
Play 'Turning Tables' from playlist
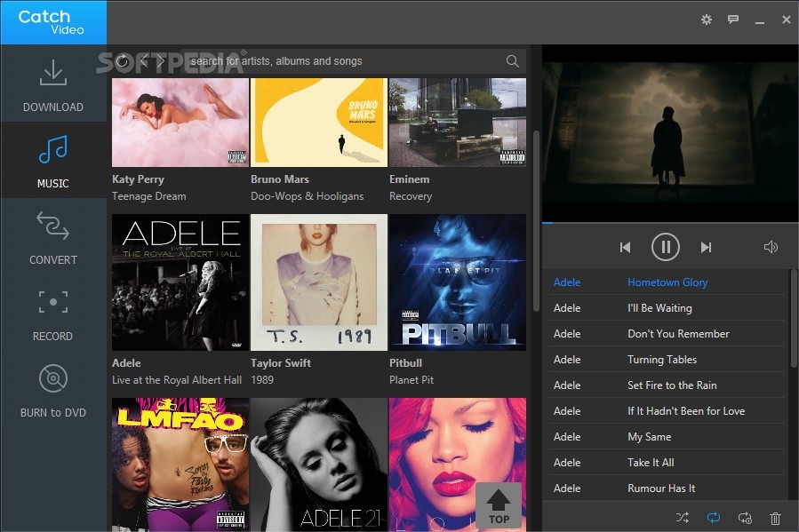click(667, 360)
